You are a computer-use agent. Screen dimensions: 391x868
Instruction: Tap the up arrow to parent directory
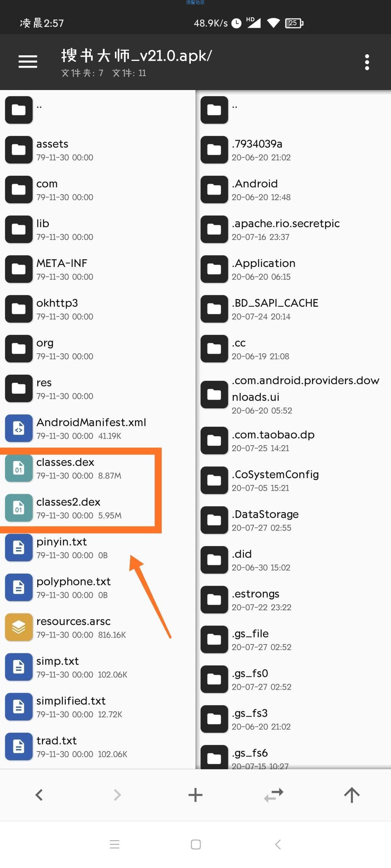pyautogui.click(x=352, y=795)
